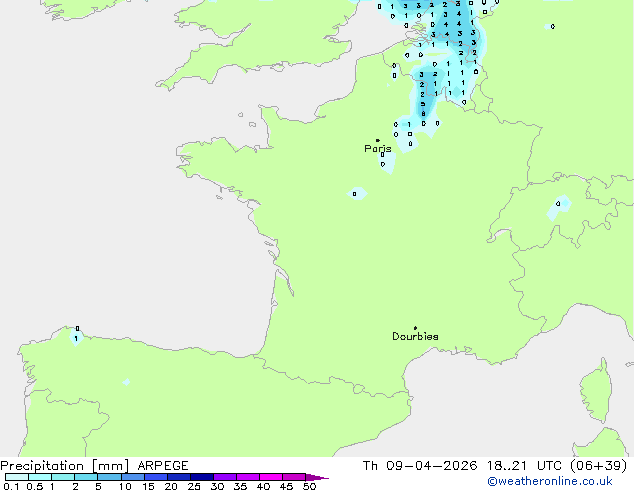Viewport: 634px width, 490px height.
Task: Click the Dourbies location marker dot
Action: coord(416,328)
